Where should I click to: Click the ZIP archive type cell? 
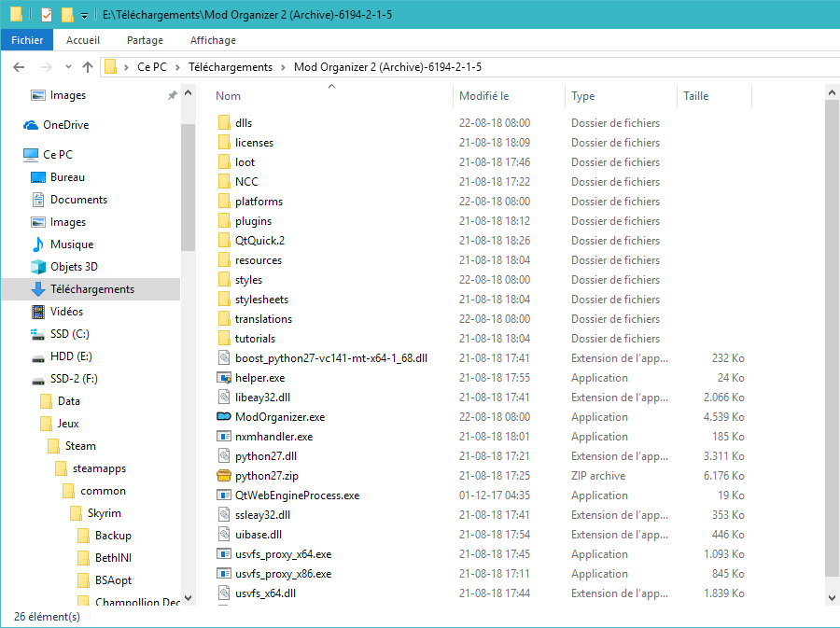(598, 476)
